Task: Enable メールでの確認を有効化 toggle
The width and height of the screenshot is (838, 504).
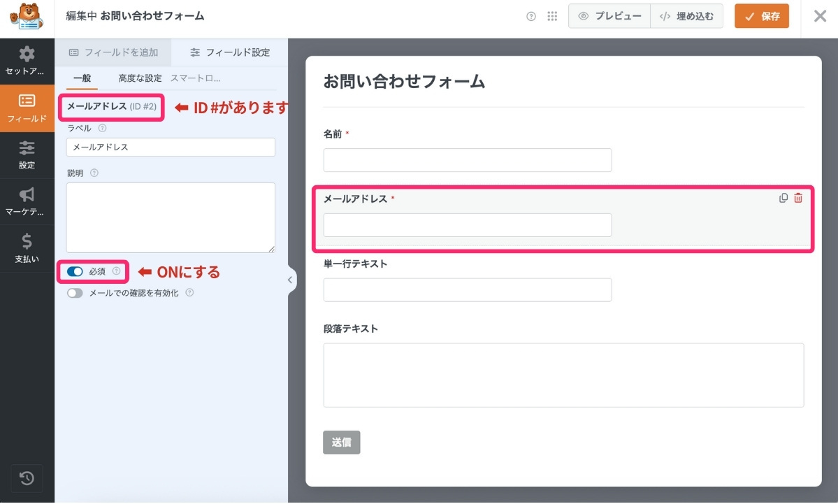Action: point(75,292)
